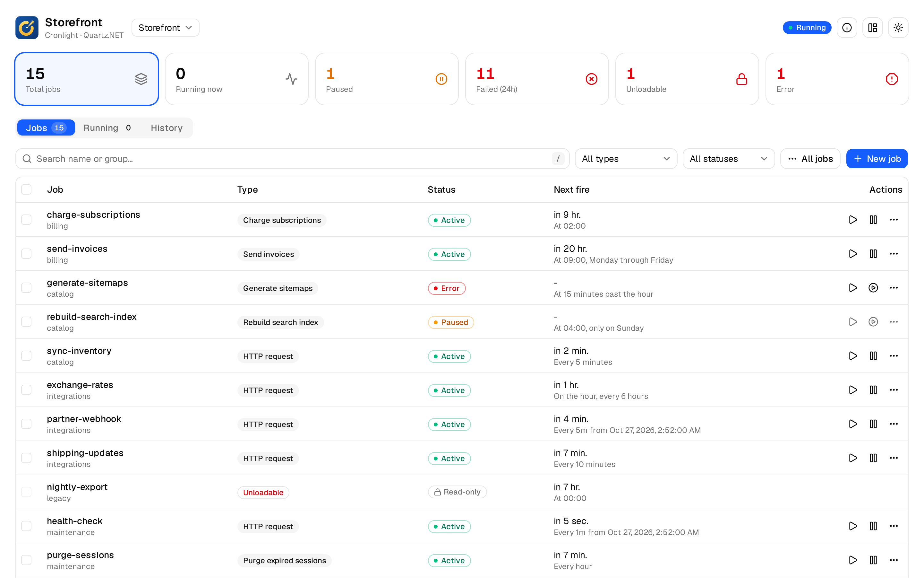Open the nightly-export job name
924x578 pixels.
click(x=77, y=487)
